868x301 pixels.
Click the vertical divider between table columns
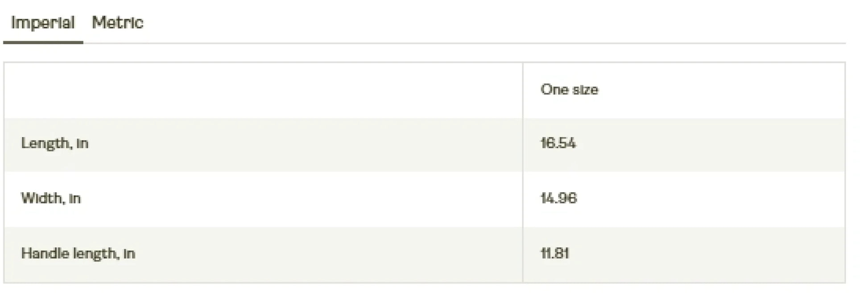tap(523, 172)
